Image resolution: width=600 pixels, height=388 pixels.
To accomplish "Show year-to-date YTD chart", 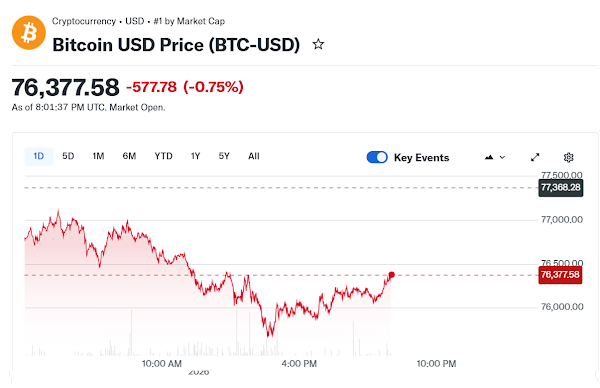I will [x=163, y=156].
